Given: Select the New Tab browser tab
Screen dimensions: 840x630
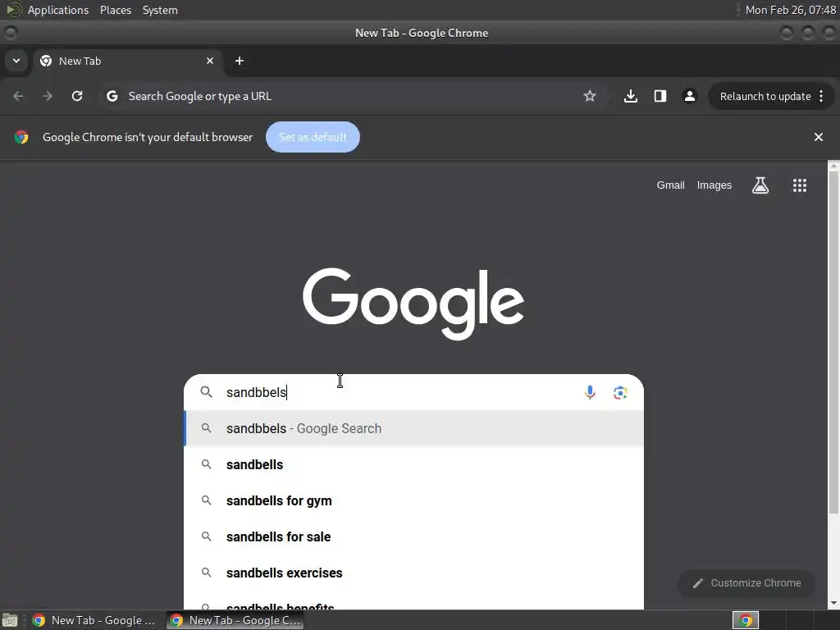Looking at the screenshot, I should tap(126, 61).
